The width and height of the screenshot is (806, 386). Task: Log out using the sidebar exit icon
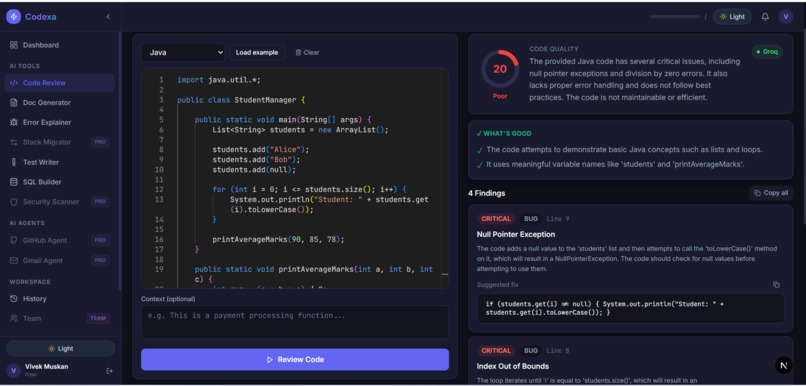(x=109, y=371)
